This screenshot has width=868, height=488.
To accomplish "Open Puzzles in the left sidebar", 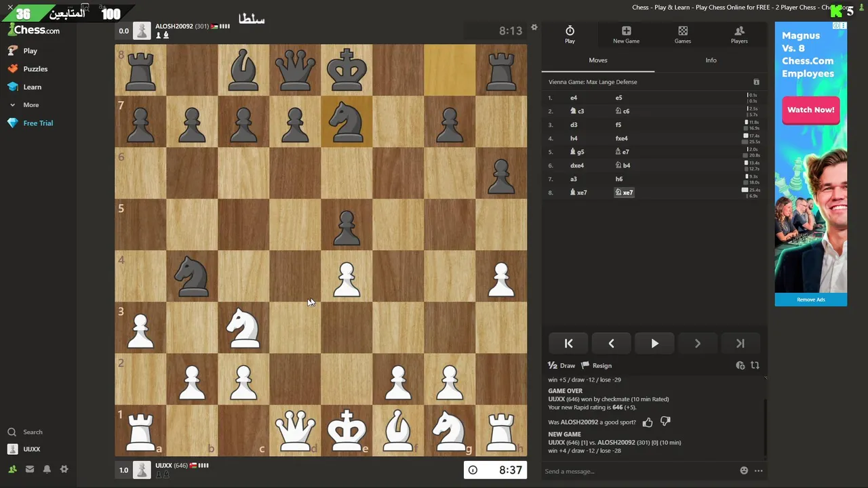I will (28, 68).
